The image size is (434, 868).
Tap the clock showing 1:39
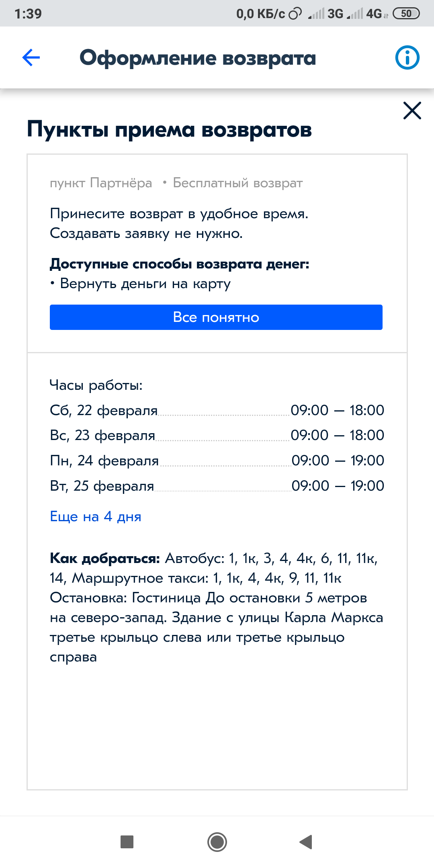pos(28,14)
